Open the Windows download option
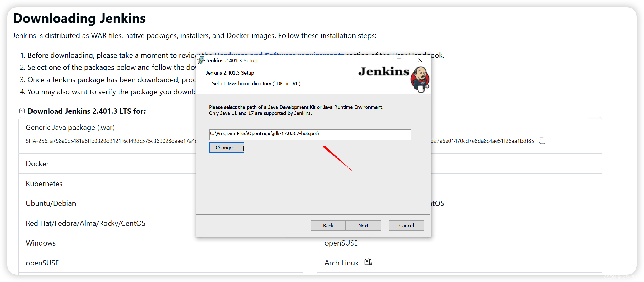Screen dimensions: 644x282 (41, 243)
